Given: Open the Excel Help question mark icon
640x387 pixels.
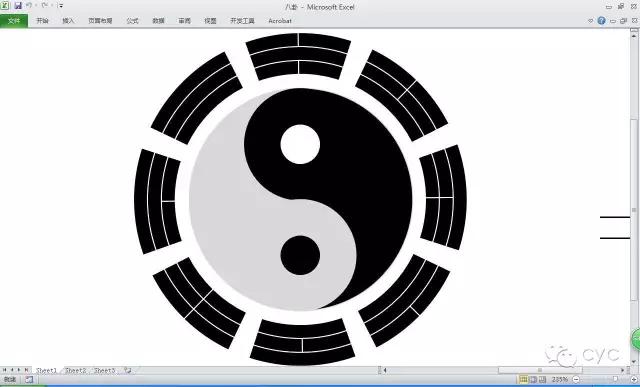Looking at the screenshot, I should [601, 20].
